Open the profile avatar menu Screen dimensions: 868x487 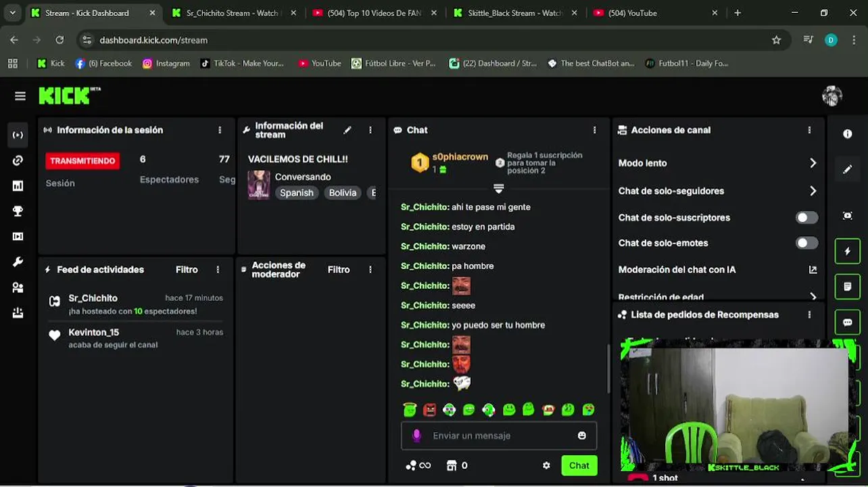(x=831, y=96)
